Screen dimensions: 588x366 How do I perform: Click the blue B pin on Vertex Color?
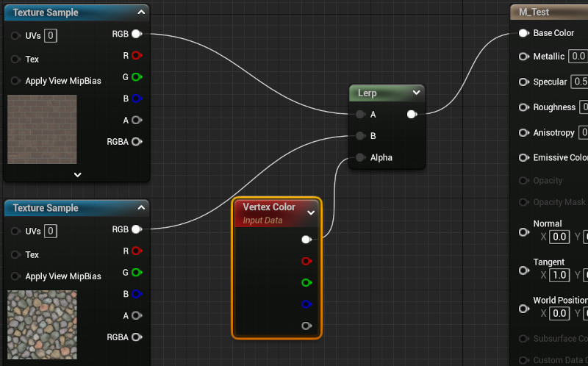306,304
